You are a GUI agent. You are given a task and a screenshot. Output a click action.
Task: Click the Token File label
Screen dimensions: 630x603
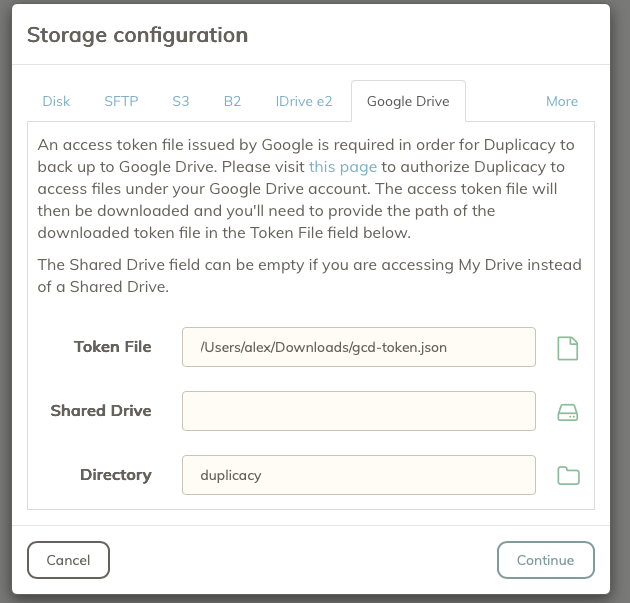[113, 347]
